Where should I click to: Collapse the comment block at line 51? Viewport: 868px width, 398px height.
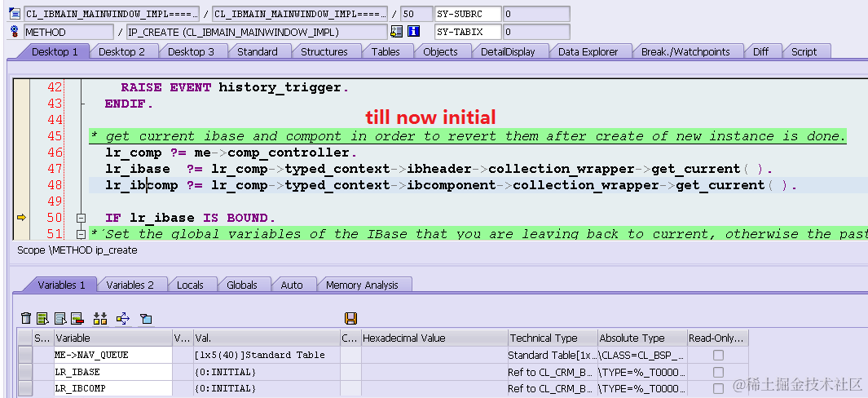tap(81, 234)
